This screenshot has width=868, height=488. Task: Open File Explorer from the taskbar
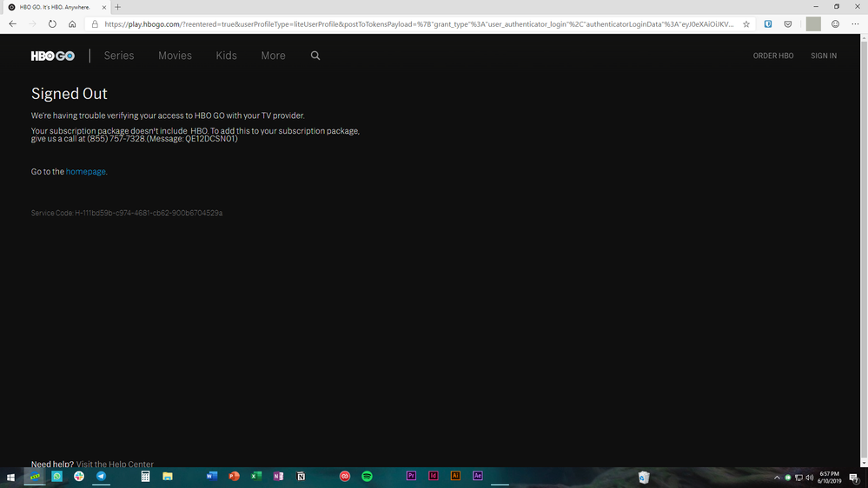(x=168, y=477)
